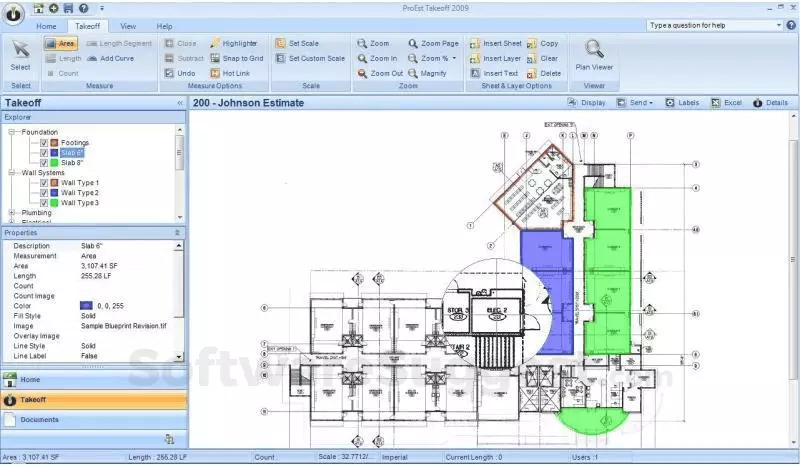
Task: Click the blue Slab 6" color square
Action: click(54, 153)
